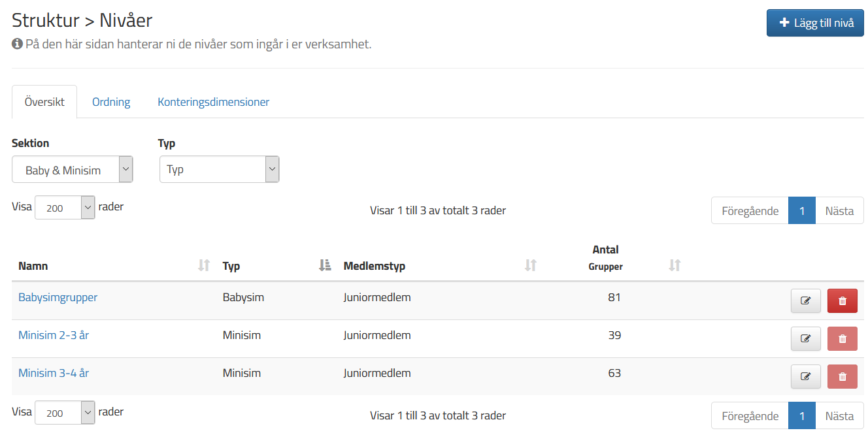Click bottom Föregående pagination button

[x=750, y=416]
